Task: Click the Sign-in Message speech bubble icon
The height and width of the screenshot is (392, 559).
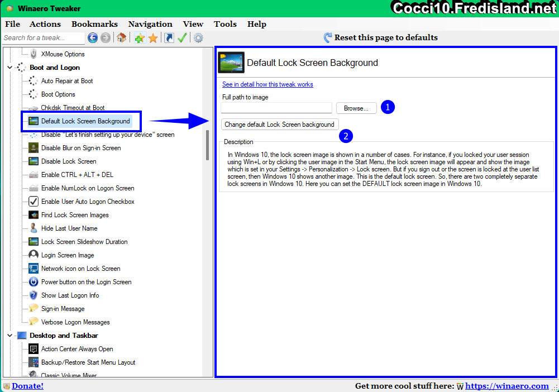Action: [x=34, y=308]
